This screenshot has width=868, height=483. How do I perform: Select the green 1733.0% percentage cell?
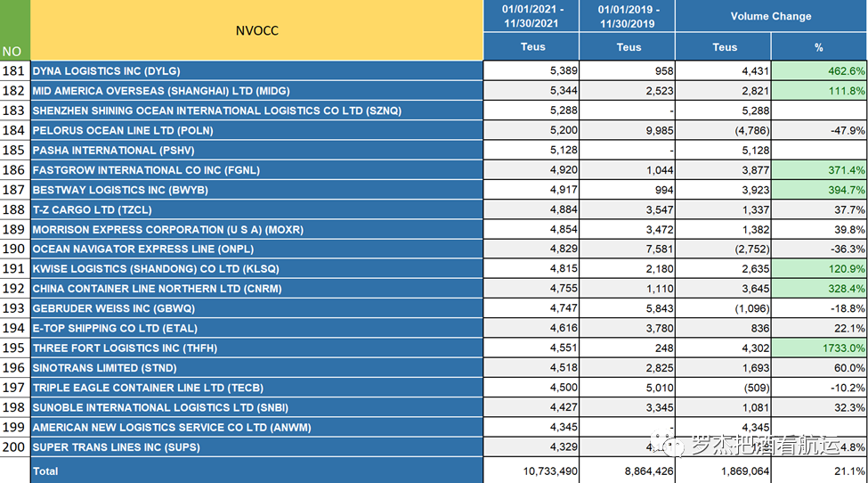[x=819, y=348]
